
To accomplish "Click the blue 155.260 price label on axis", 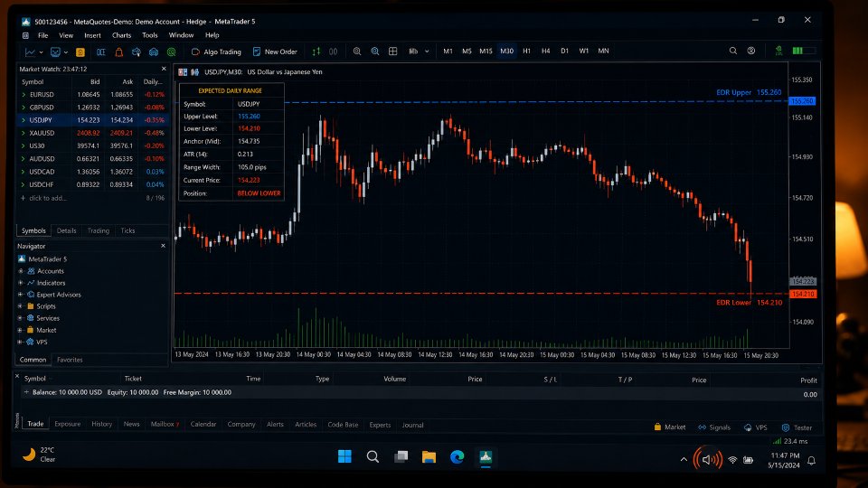I will point(802,101).
